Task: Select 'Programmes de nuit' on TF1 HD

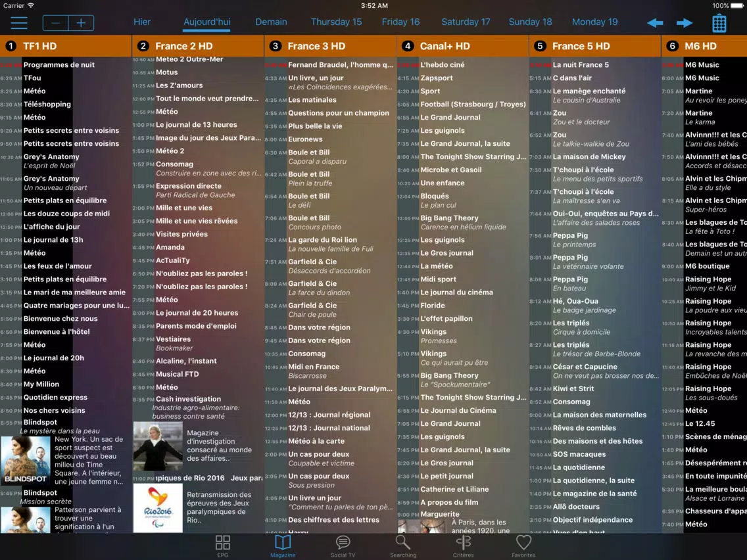Action: coord(59,65)
